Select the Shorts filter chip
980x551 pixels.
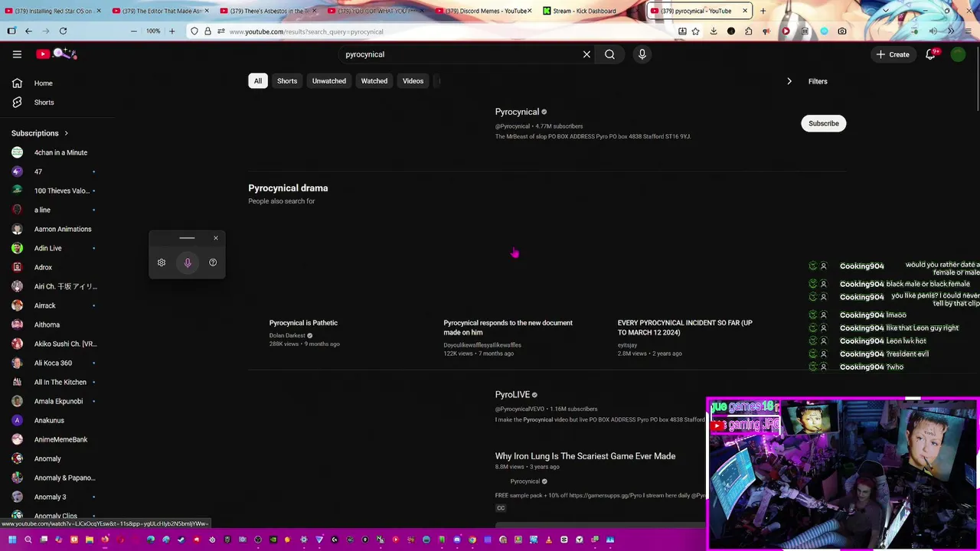[x=287, y=81]
